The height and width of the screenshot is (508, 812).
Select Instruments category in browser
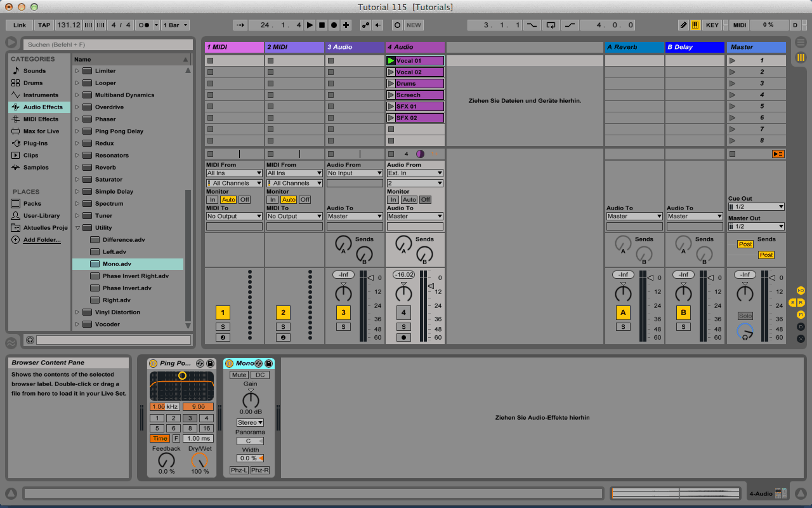click(41, 95)
